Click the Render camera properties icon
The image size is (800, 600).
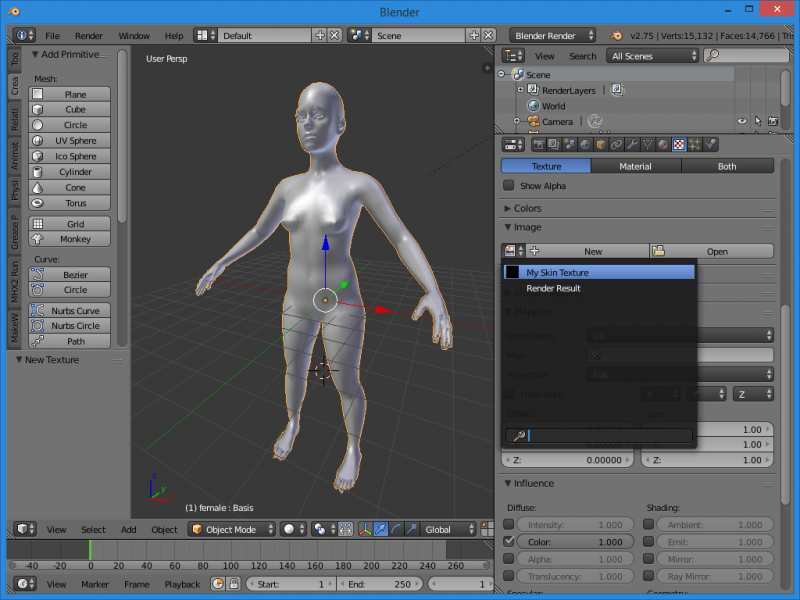tap(538, 144)
